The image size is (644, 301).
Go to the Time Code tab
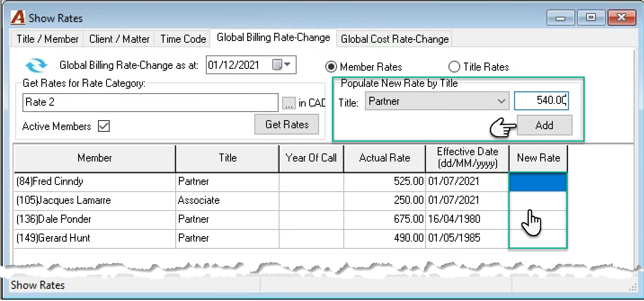183,39
